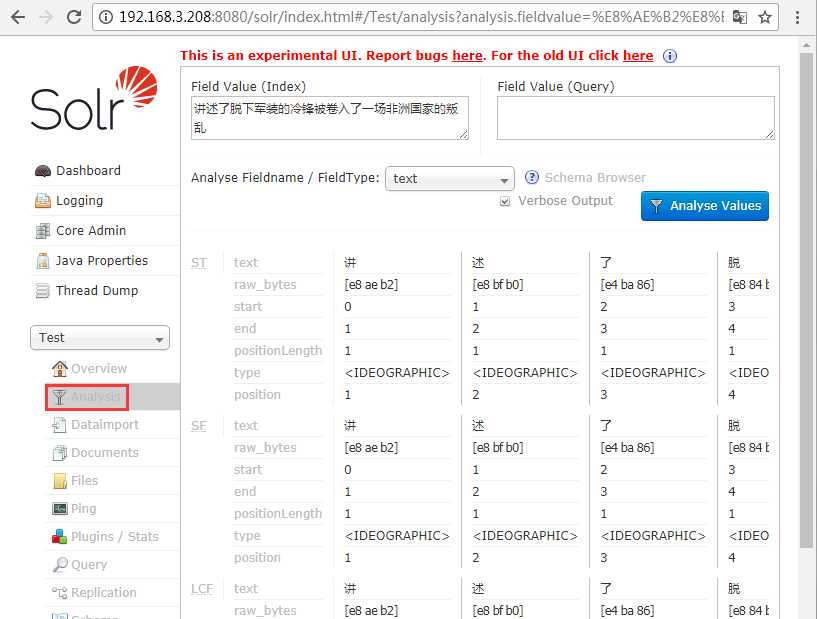Viewport: 817px width, 619px height.
Task: Open the Logging page
Action: click(x=79, y=201)
